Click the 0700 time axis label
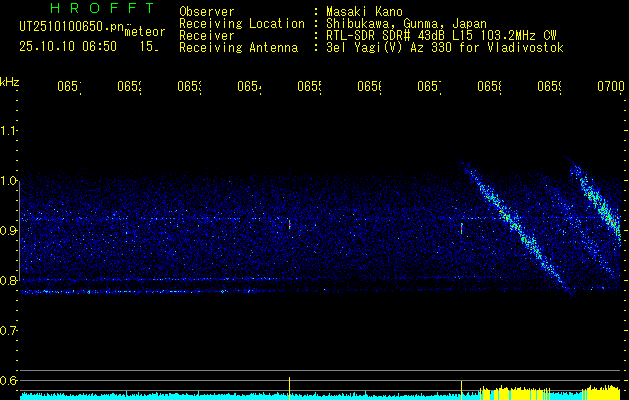This screenshot has width=629, height=400. click(x=611, y=86)
